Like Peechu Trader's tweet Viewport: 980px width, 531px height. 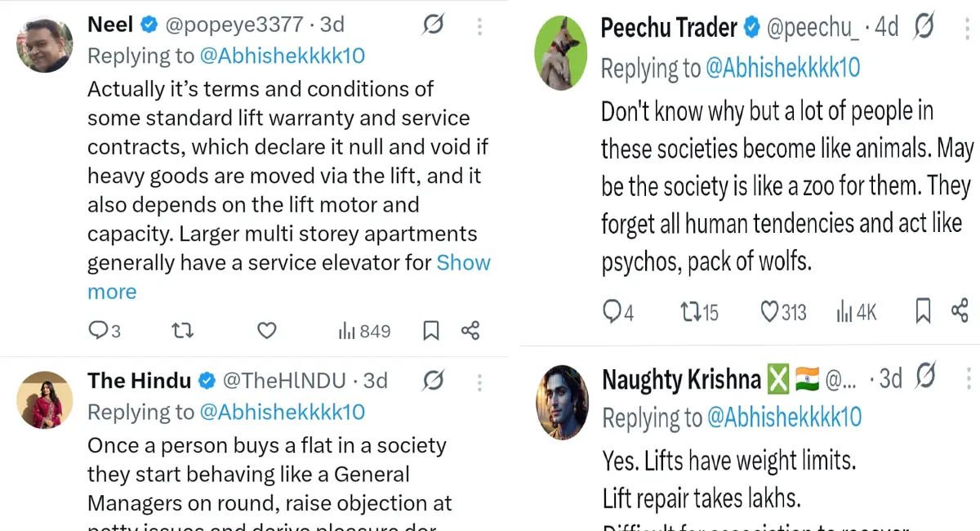click(782, 311)
